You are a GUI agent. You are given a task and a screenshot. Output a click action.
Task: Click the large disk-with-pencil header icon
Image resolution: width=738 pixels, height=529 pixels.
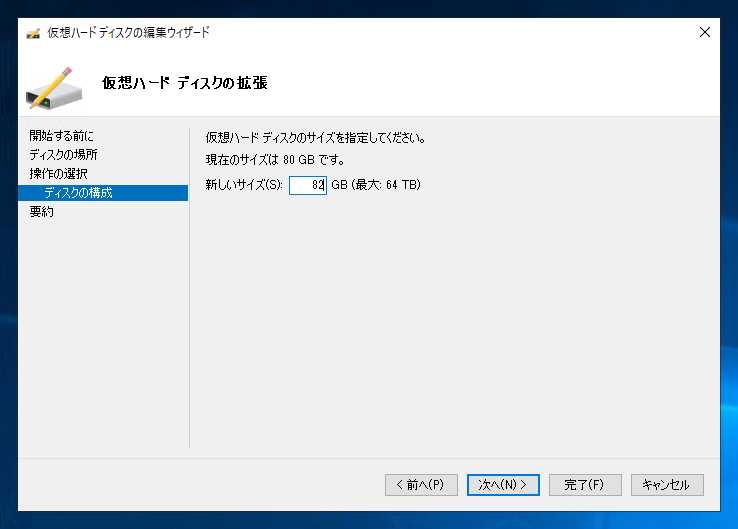(54, 88)
